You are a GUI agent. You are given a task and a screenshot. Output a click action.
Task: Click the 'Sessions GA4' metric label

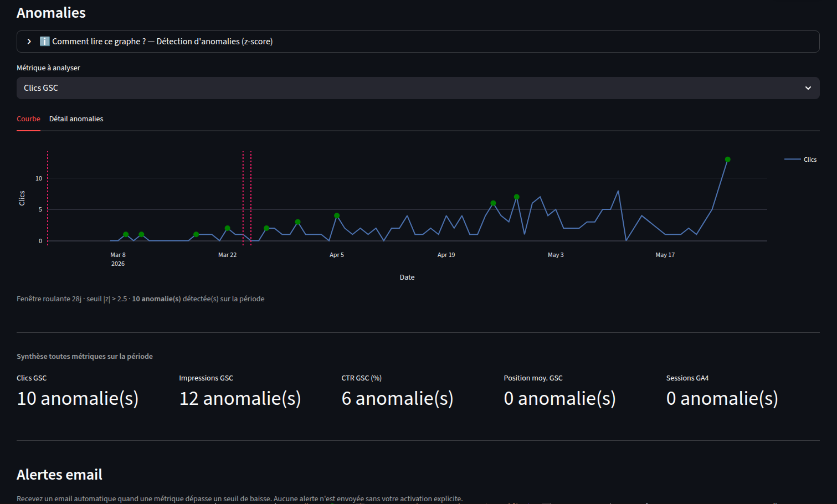coord(687,378)
